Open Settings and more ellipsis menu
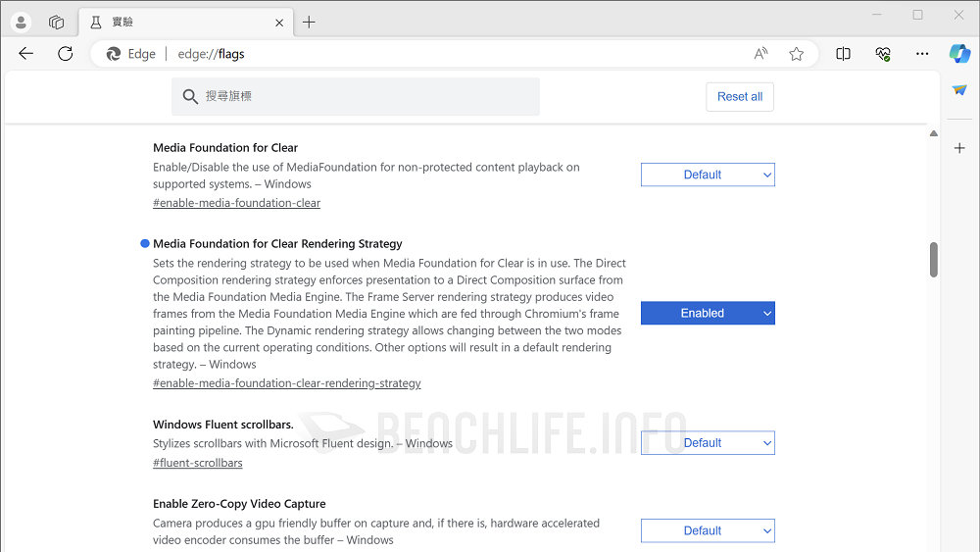 click(922, 54)
